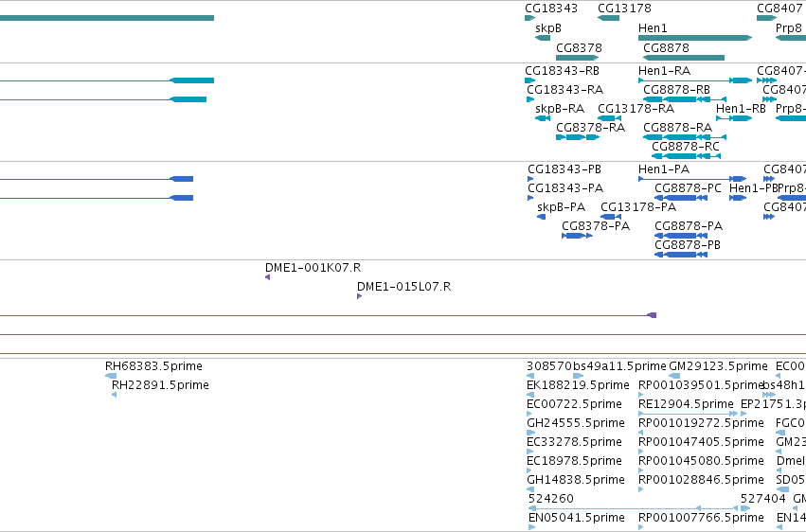Click transcript CG18343-RA label
806x532 pixels.
pyautogui.click(x=564, y=90)
